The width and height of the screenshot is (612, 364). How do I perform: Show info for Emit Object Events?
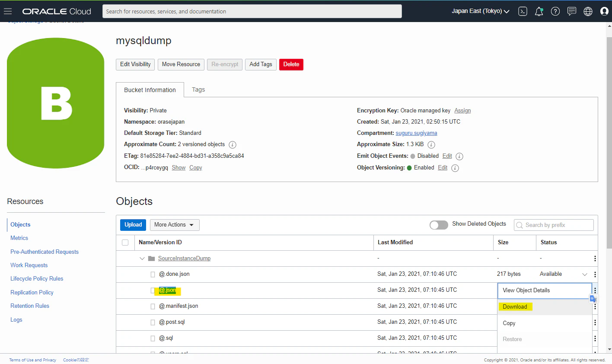pos(459,156)
